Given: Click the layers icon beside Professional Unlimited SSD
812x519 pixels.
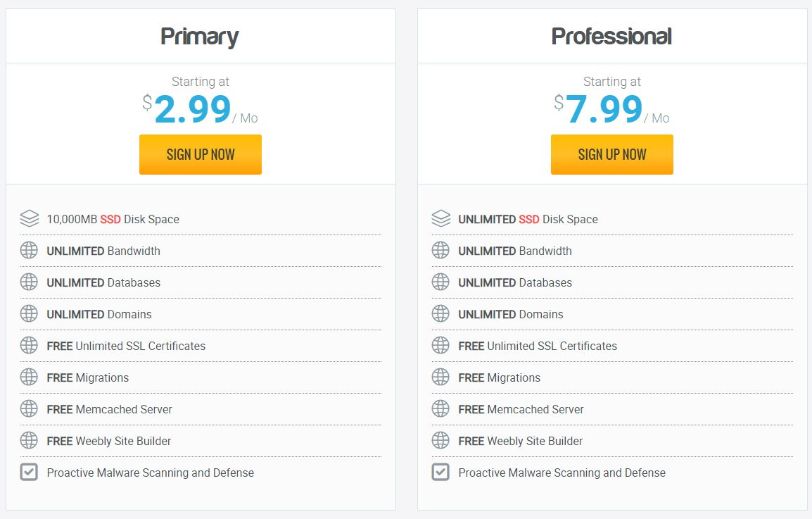Looking at the screenshot, I should tap(440, 219).
